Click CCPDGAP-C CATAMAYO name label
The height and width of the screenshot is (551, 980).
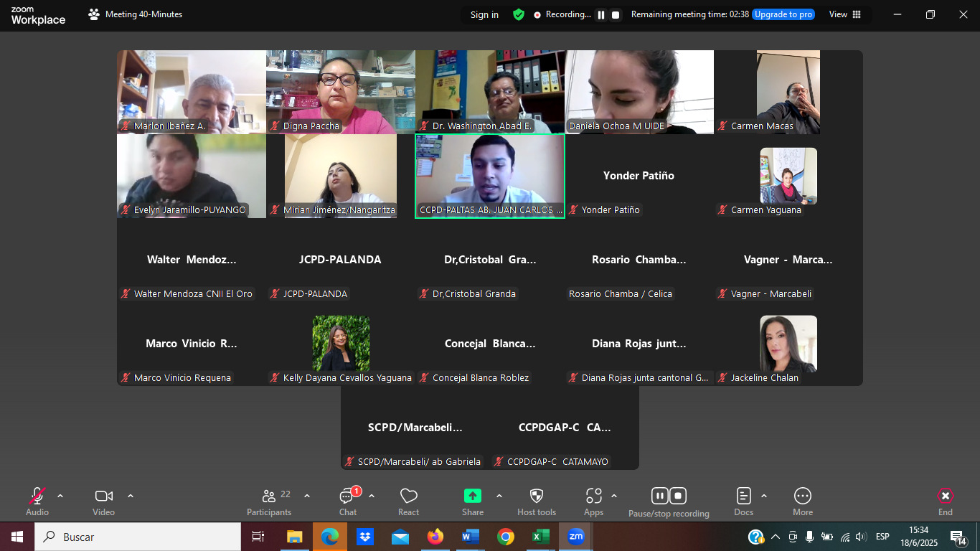click(x=557, y=462)
